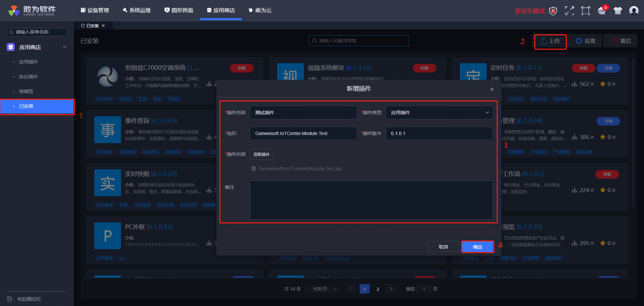Click the 前往 page number input

tap(424, 289)
